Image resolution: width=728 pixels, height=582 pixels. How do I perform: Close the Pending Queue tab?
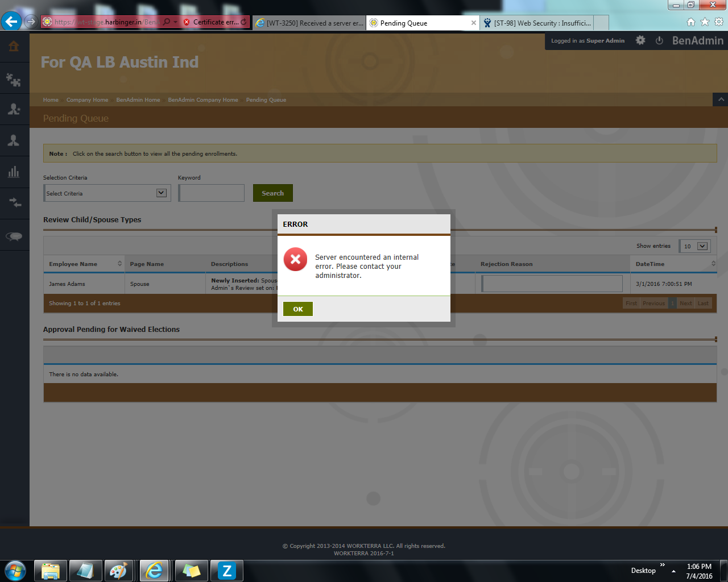pyautogui.click(x=474, y=23)
